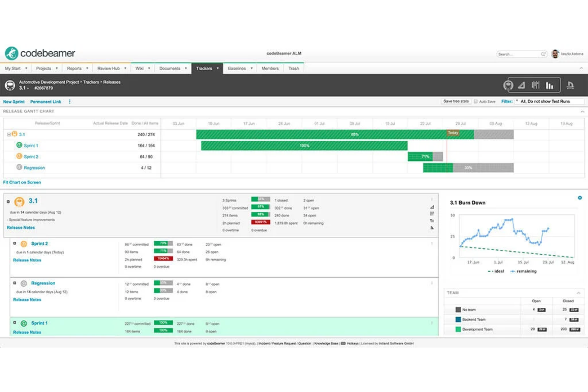Click the New Sprint link
This screenshot has height=392, width=588.
14,102
